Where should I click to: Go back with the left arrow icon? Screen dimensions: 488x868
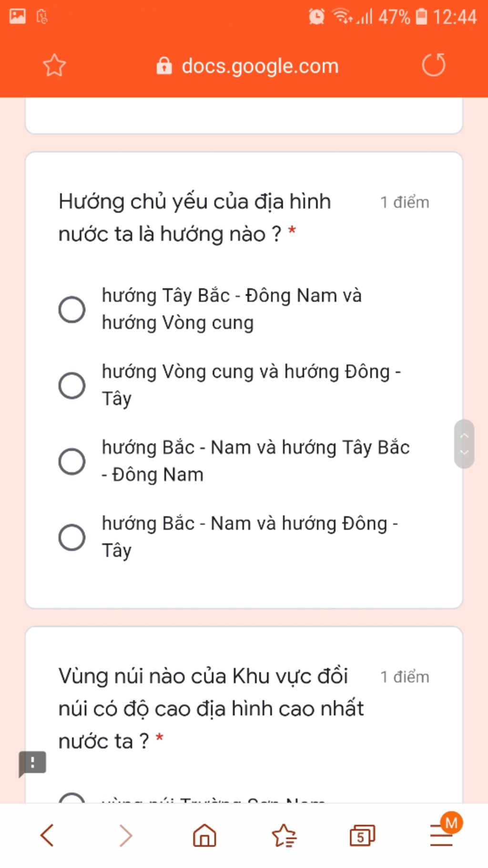(x=47, y=835)
